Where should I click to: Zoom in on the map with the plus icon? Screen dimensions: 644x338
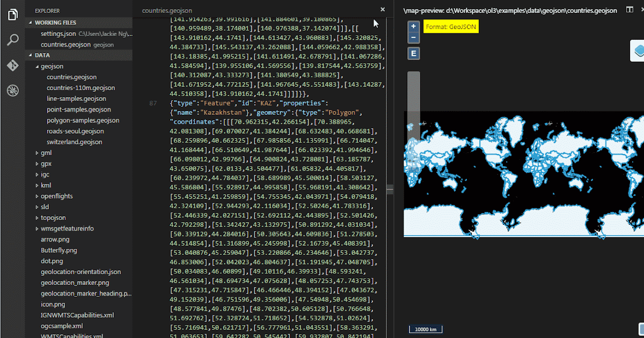pos(413,25)
